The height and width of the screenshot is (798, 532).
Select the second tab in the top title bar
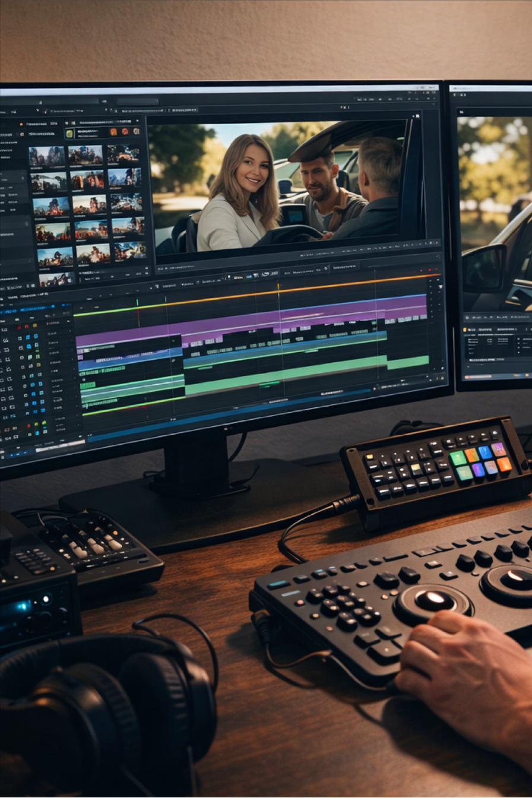138,101
